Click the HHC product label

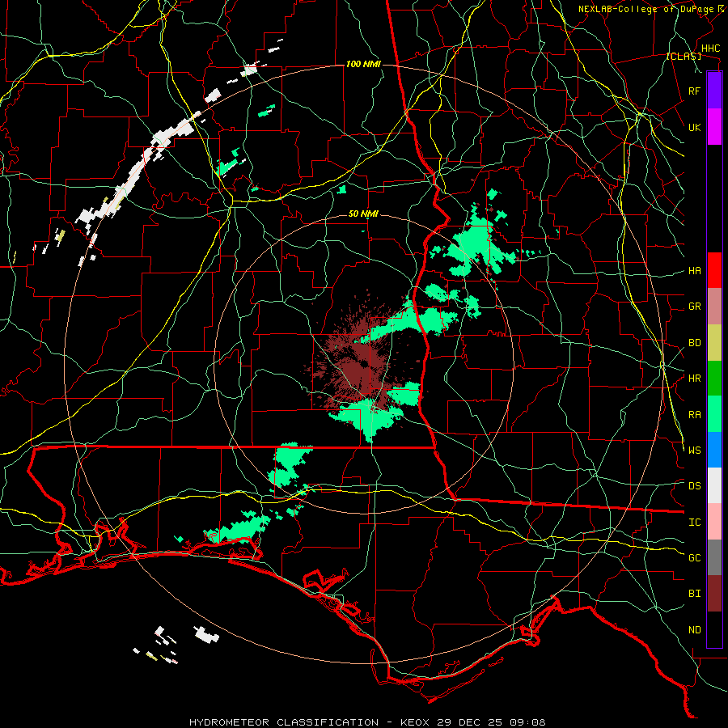[711, 49]
